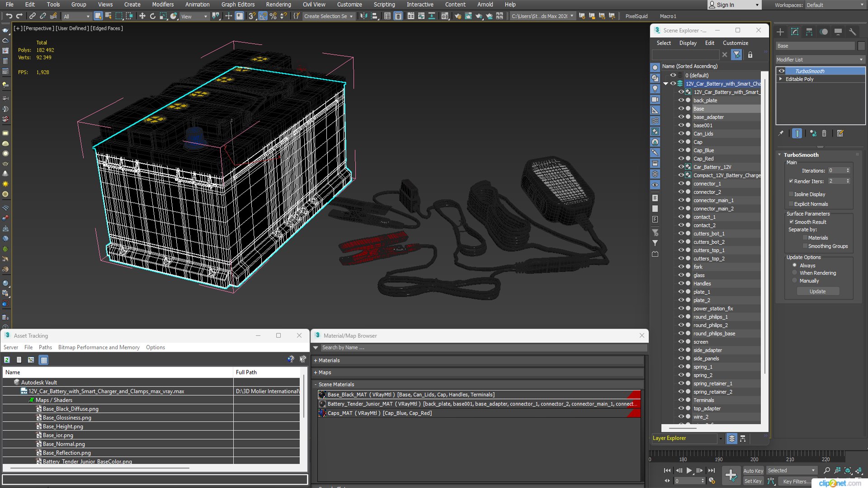The height and width of the screenshot is (488, 868).
Task: Select Base_Black_MAT red swatch material row
Action: pyautogui.click(x=479, y=394)
